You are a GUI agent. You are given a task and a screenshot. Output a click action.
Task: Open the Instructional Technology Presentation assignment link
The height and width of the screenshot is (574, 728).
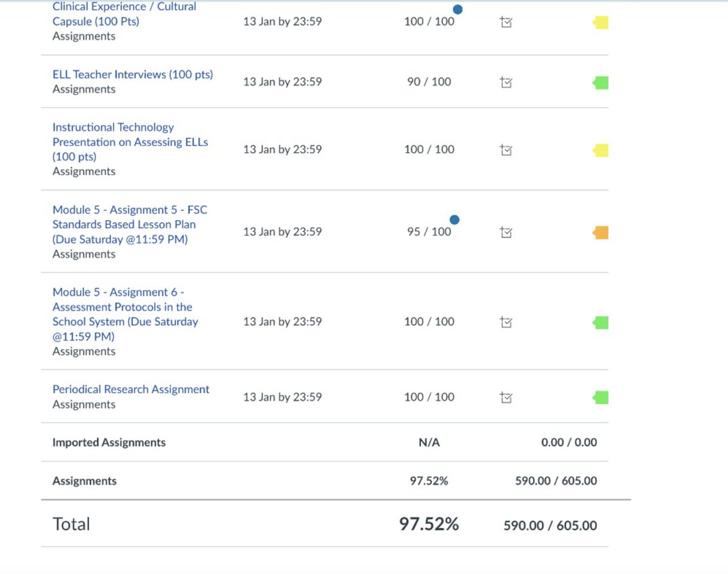tap(130, 142)
